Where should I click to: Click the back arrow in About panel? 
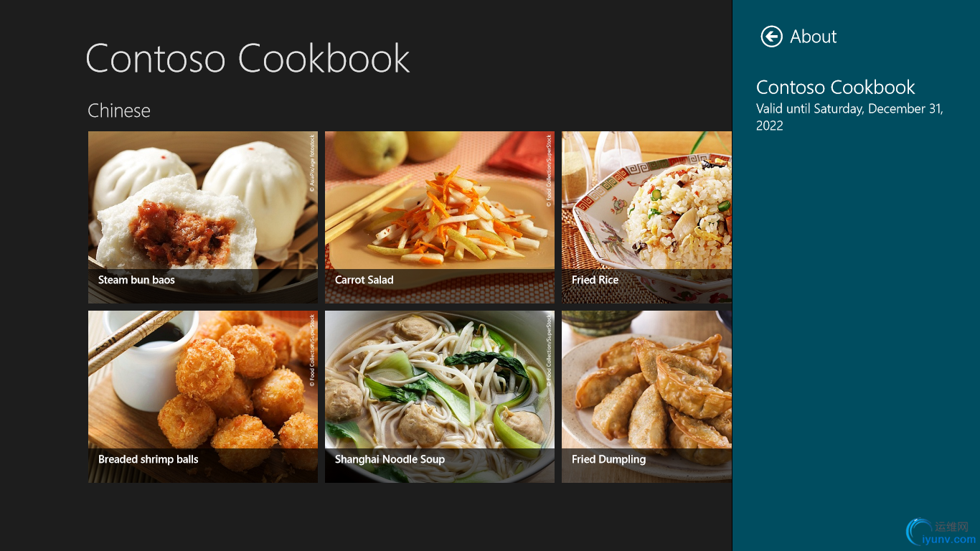click(x=771, y=37)
